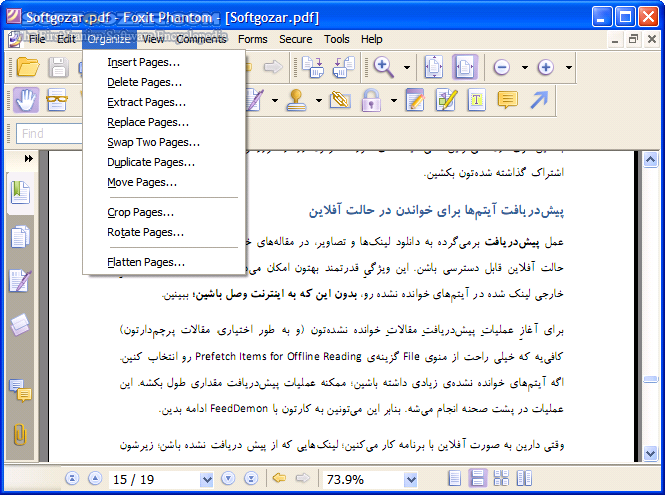Open the zoom percentage dropdown

click(x=410, y=479)
